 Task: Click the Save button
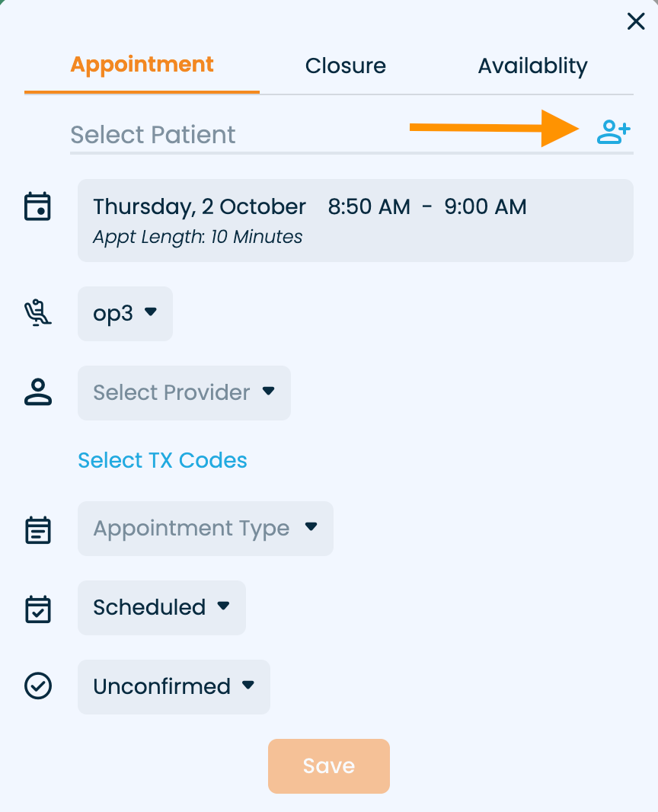tap(328, 766)
